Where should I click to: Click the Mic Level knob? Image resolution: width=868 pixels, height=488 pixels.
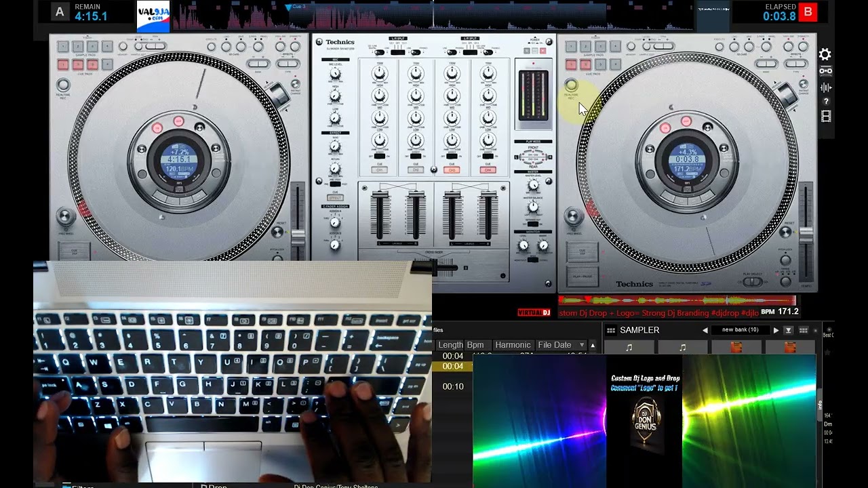pyautogui.click(x=335, y=74)
